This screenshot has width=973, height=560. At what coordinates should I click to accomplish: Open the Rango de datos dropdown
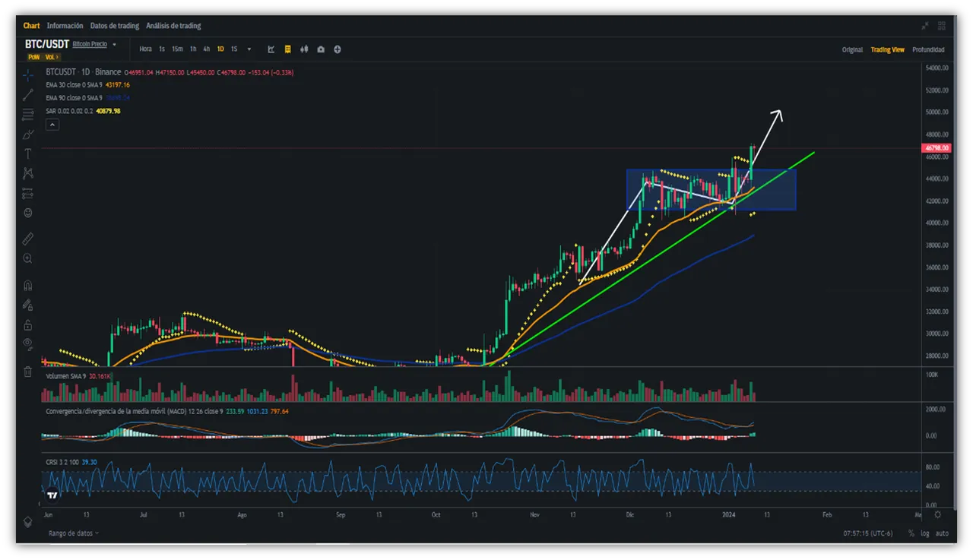[74, 533]
